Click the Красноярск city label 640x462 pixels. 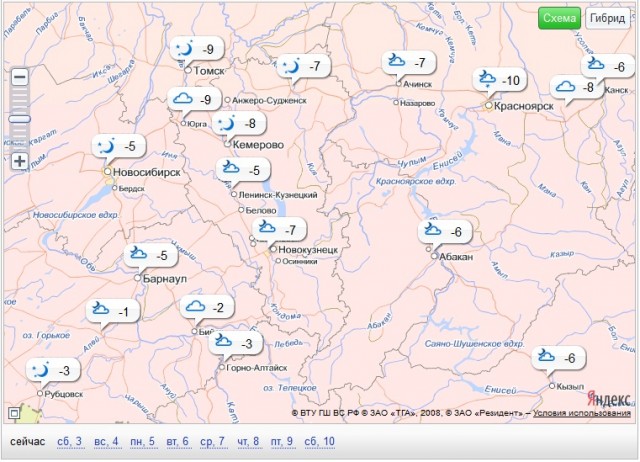click(x=524, y=106)
